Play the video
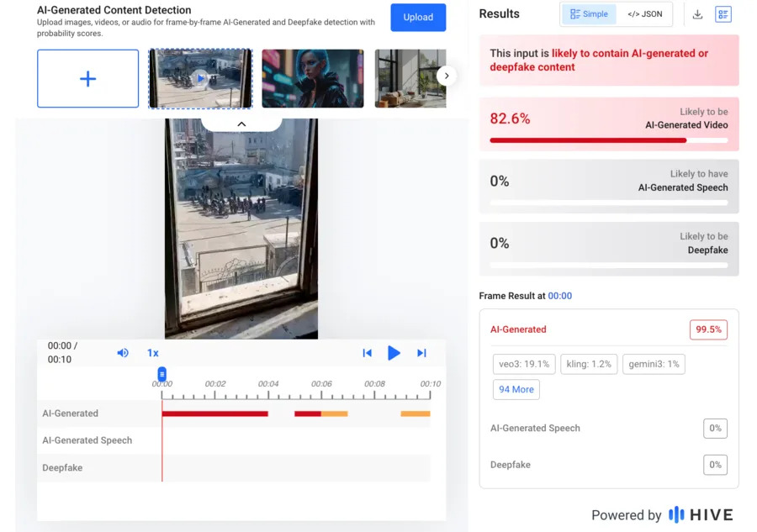Viewport: 757px width, 532px height. pos(394,353)
